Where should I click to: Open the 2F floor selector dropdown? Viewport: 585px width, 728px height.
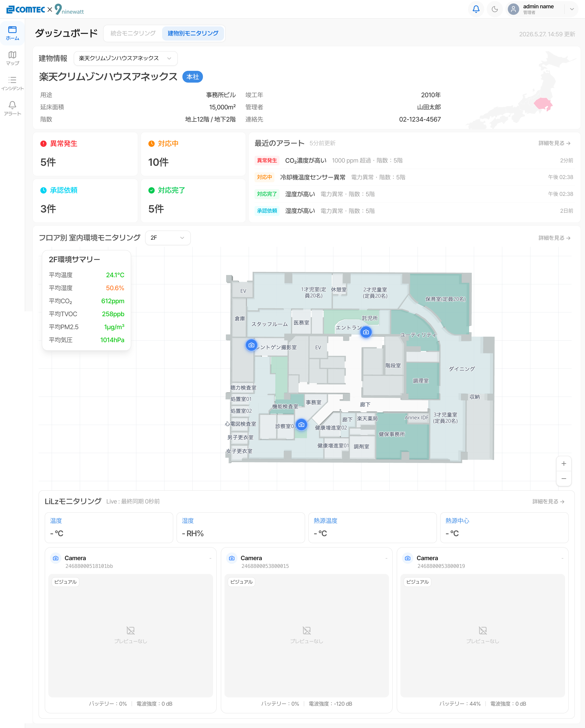(168, 238)
